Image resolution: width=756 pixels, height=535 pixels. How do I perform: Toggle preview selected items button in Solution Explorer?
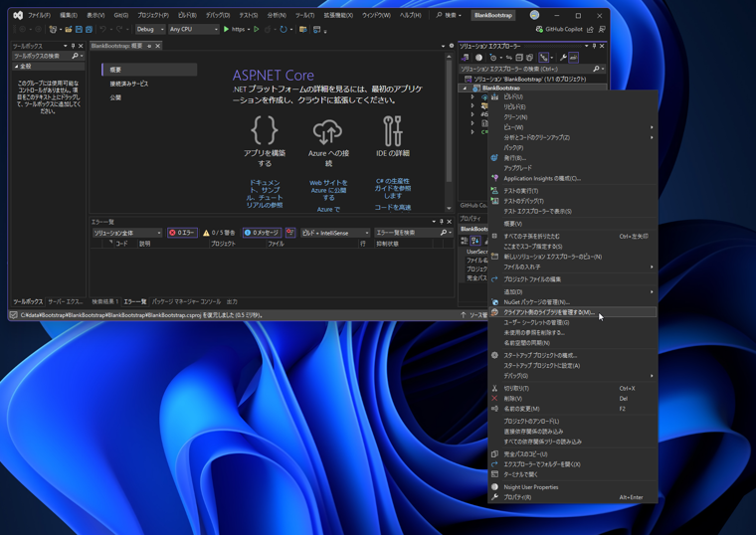[x=573, y=58]
